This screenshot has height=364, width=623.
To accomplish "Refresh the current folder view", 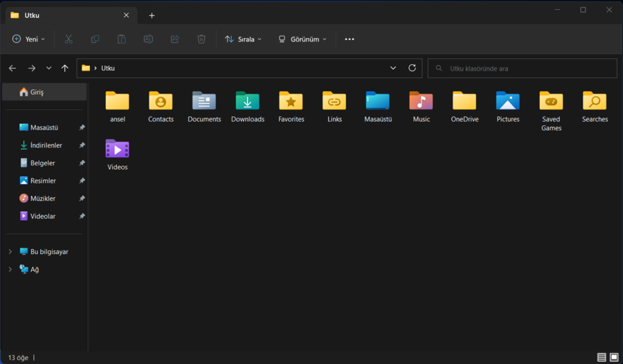I will (413, 68).
